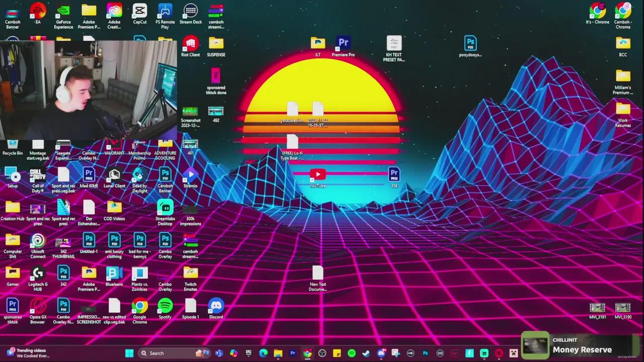Open the Creation Hub folder
Screen dimensions: 644x362
13,211
